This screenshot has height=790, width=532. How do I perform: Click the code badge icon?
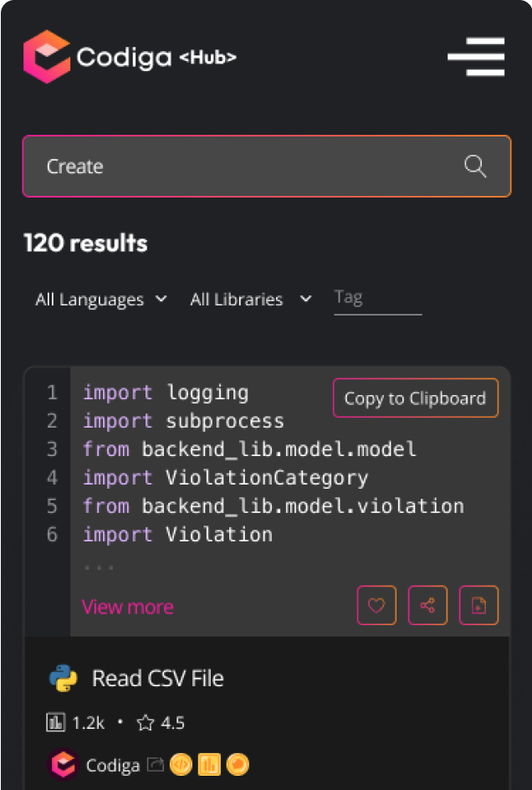181,765
